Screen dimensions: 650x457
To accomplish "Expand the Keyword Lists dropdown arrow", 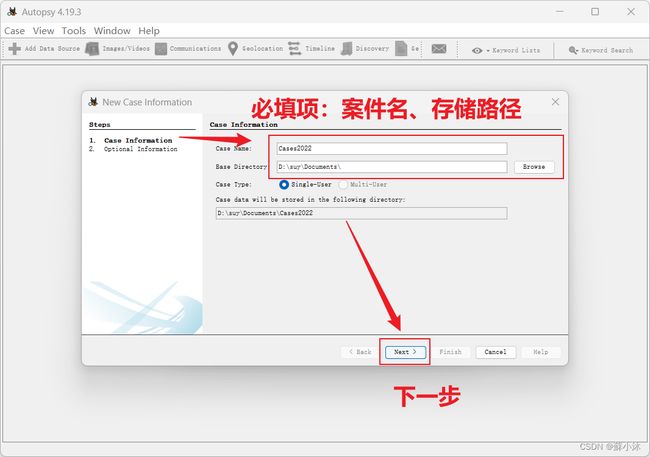I will click(x=488, y=51).
